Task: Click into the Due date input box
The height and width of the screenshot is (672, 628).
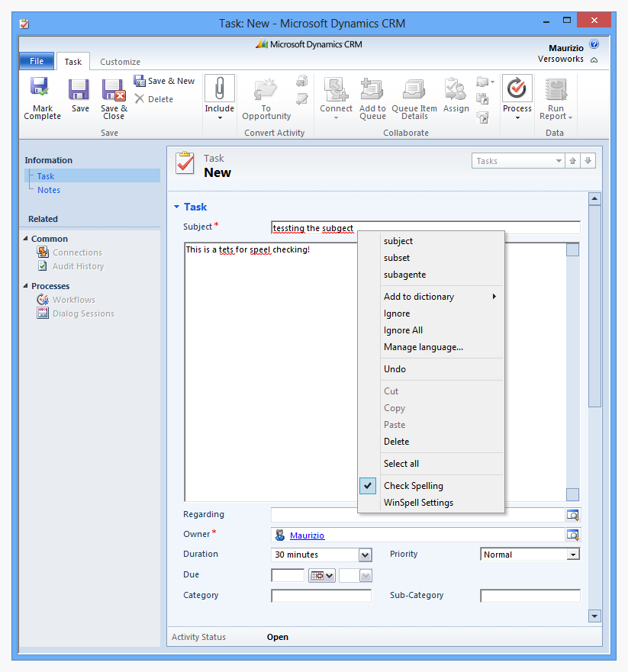Action: [288, 575]
